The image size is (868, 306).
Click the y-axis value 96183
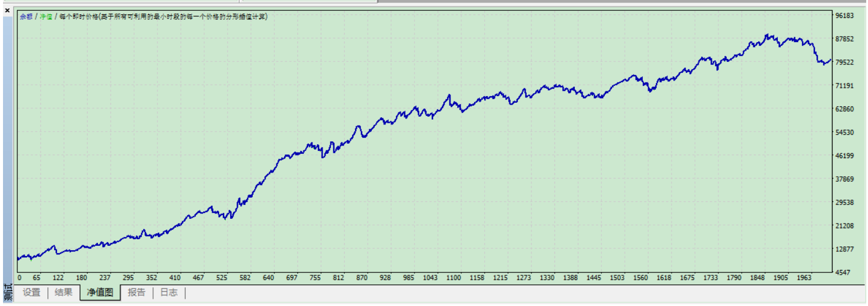point(844,16)
